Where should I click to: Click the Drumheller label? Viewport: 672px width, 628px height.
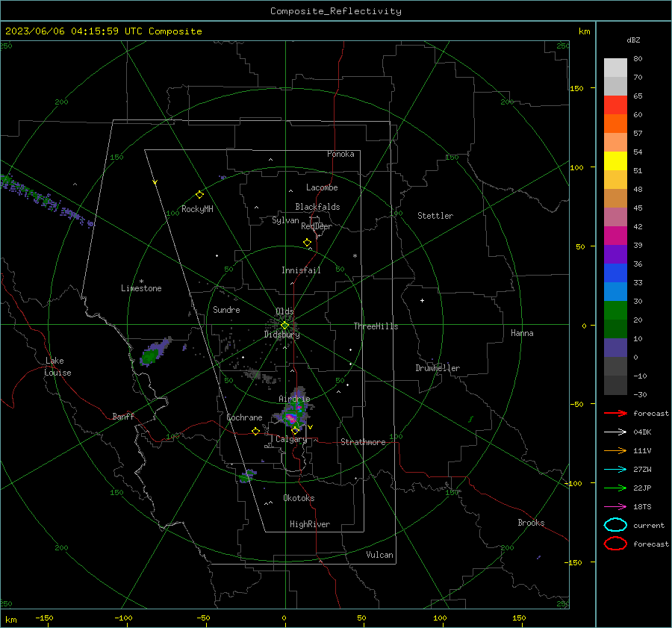click(x=438, y=368)
